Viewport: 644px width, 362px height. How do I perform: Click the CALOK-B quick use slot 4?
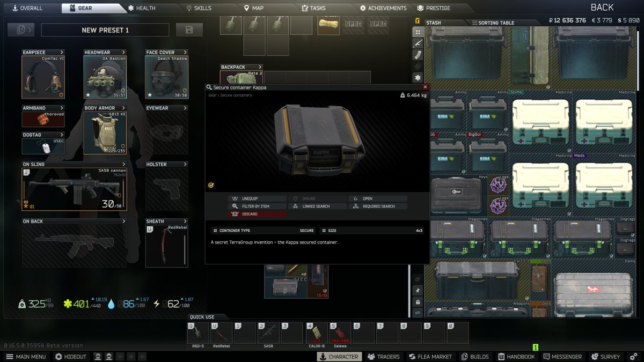pyautogui.click(x=317, y=333)
